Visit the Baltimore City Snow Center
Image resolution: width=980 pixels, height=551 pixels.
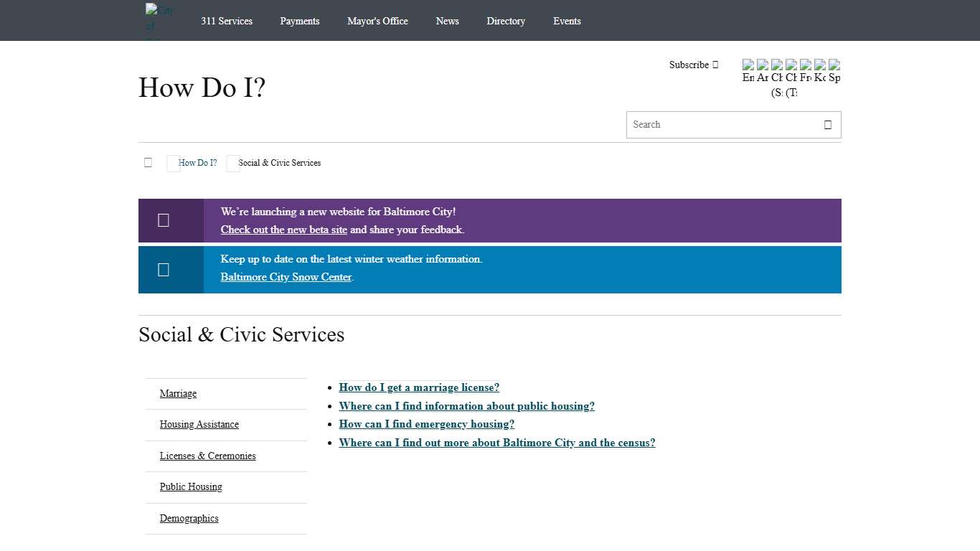click(286, 277)
